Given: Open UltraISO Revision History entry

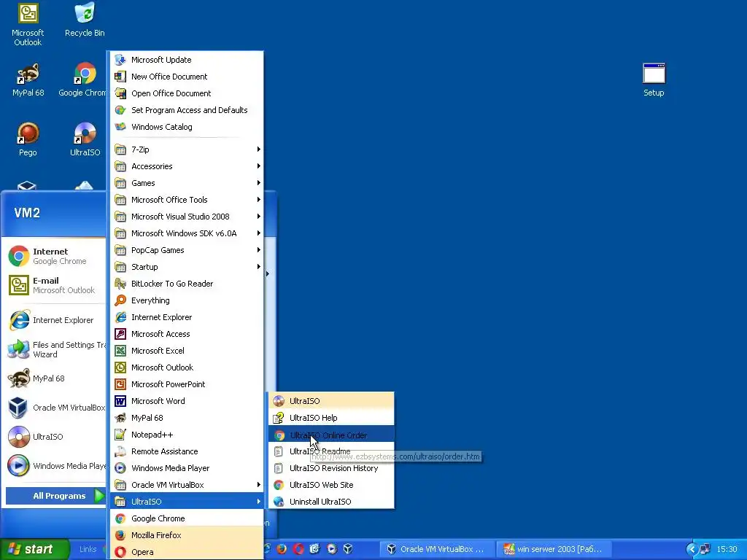Looking at the screenshot, I should (332, 468).
